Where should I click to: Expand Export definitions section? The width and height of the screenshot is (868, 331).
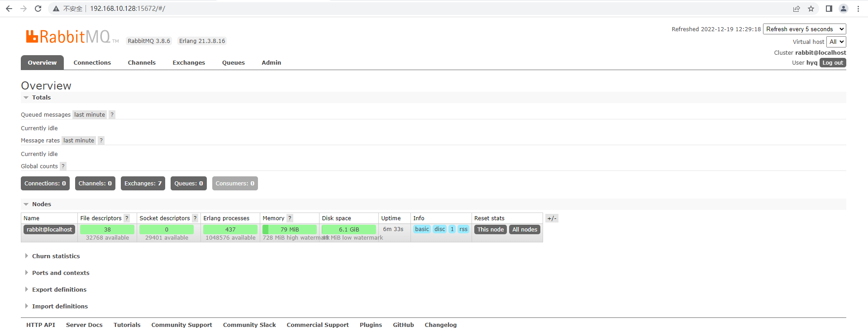click(x=59, y=290)
